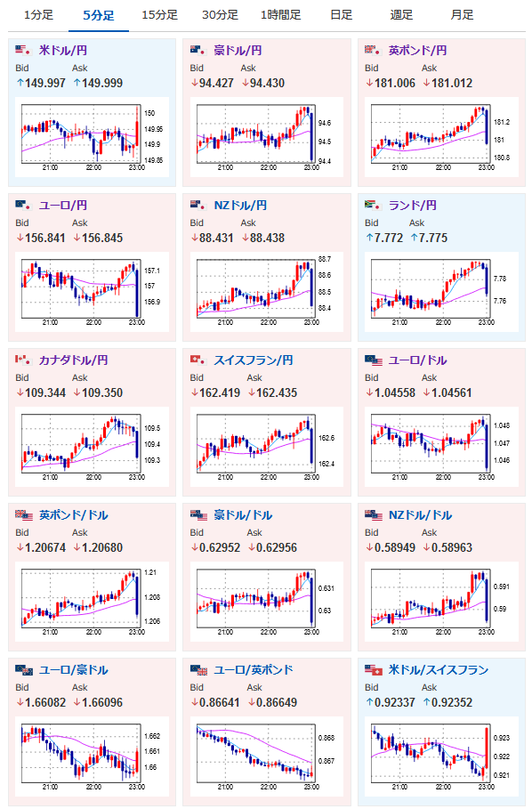Click the Swiss flag icon beside スイスフラン/円
Image resolution: width=532 pixels, height=809 pixels.
[198, 360]
